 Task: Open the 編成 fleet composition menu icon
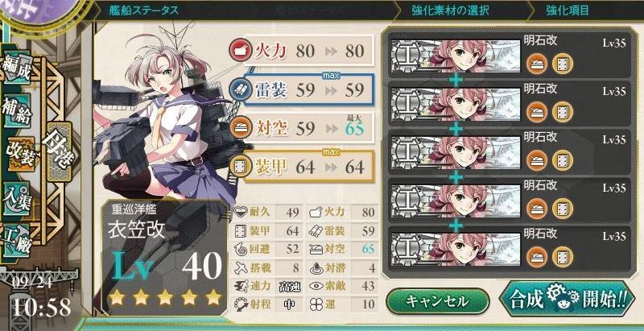[17, 68]
